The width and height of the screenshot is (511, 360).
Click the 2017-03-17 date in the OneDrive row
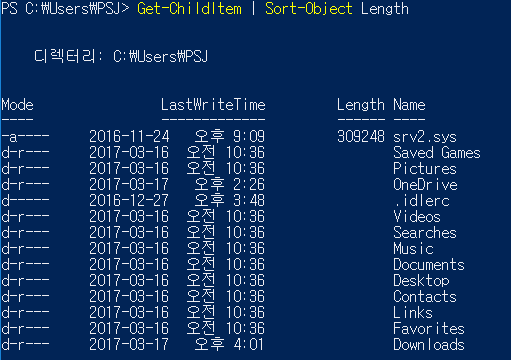129,185
